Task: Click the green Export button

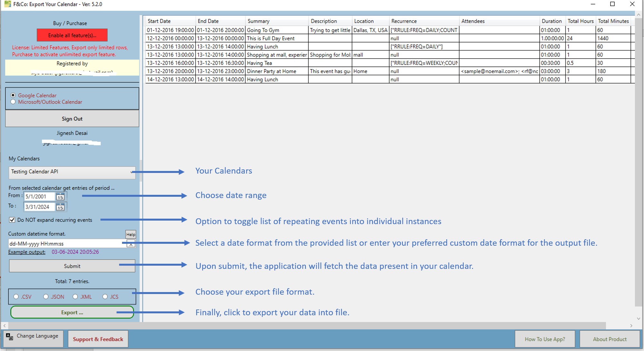Action: [72, 312]
